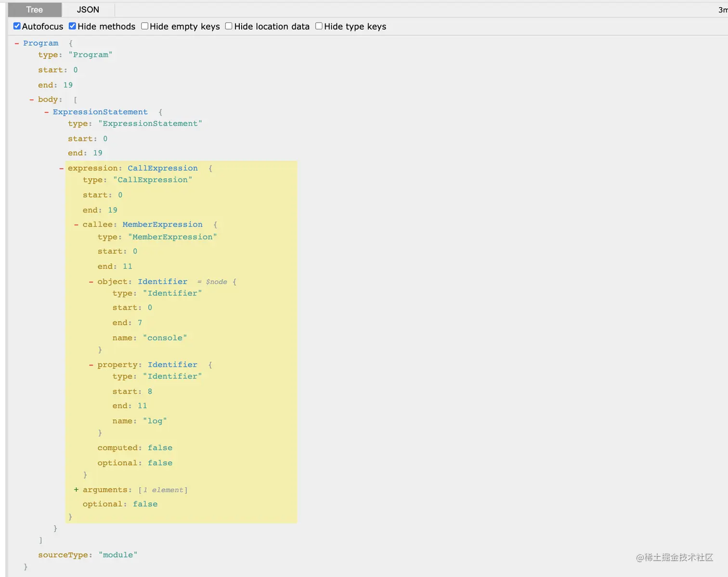Click the type value "Program"
Image resolution: width=728 pixels, height=577 pixels.
91,55
